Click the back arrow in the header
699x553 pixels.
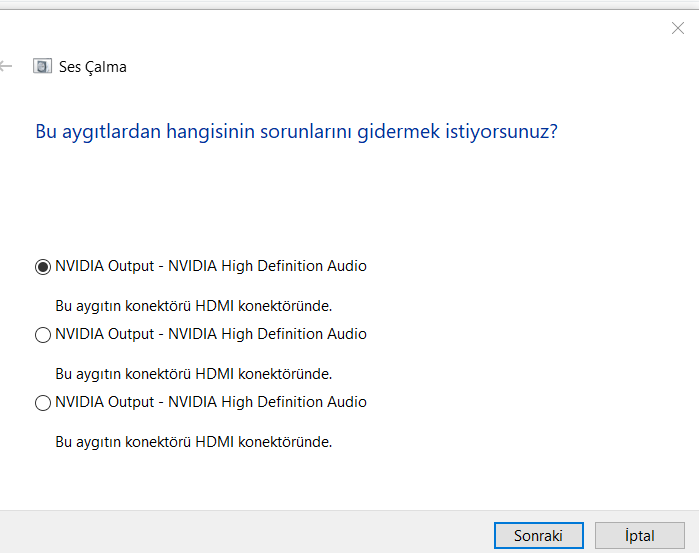pyautogui.click(x=7, y=67)
